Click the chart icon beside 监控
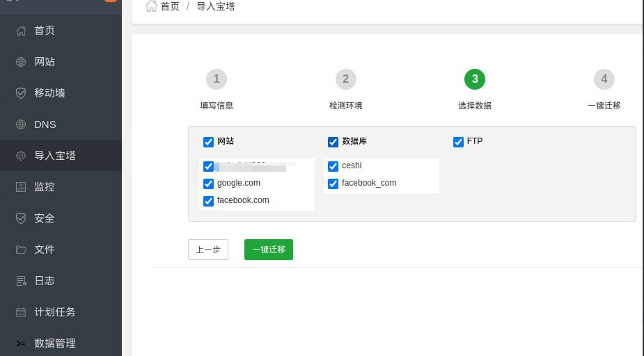Viewport: 644px width, 356px height. (21, 187)
